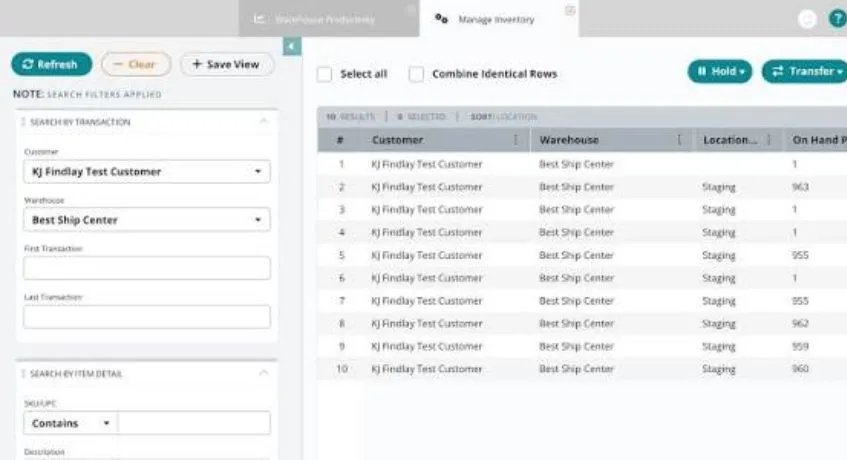
Task: Collapse Search By Item Detail section
Action: pyautogui.click(x=264, y=373)
